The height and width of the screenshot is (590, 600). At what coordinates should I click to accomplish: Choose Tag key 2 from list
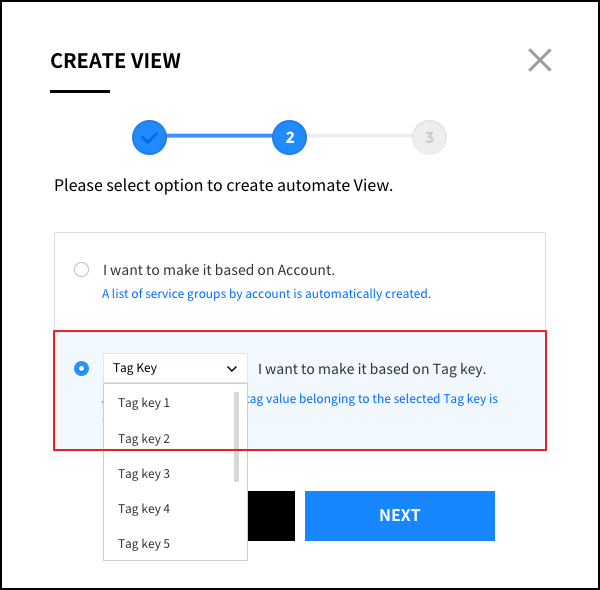click(145, 438)
